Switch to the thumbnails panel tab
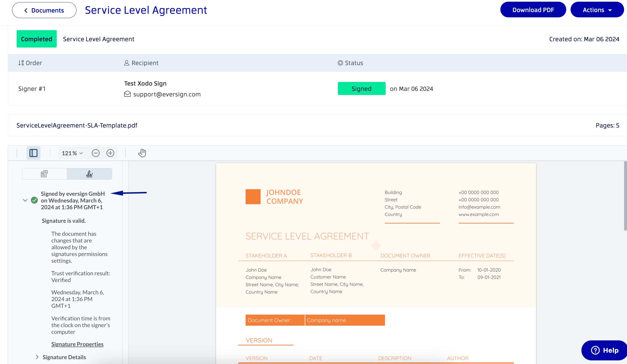 tap(44, 174)
